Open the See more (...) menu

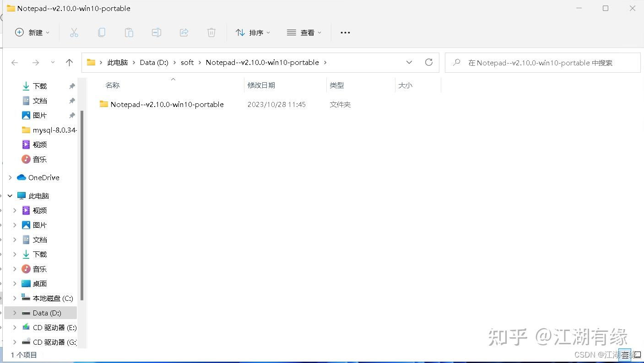(345, 32)
